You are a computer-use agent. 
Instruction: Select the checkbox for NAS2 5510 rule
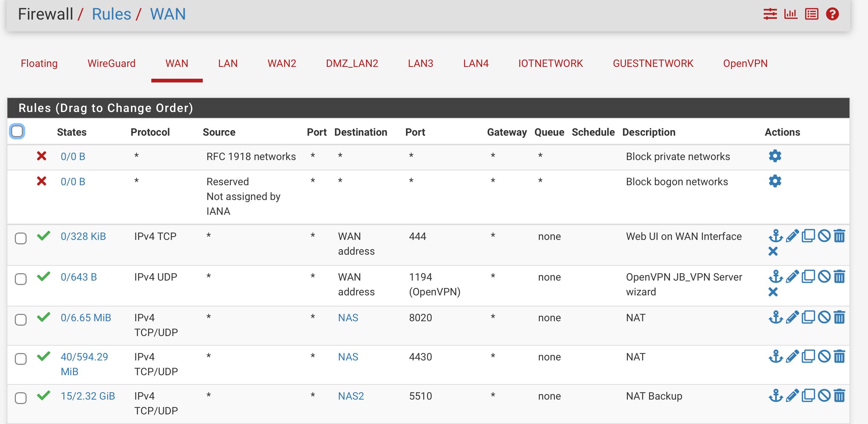[21, 398]
